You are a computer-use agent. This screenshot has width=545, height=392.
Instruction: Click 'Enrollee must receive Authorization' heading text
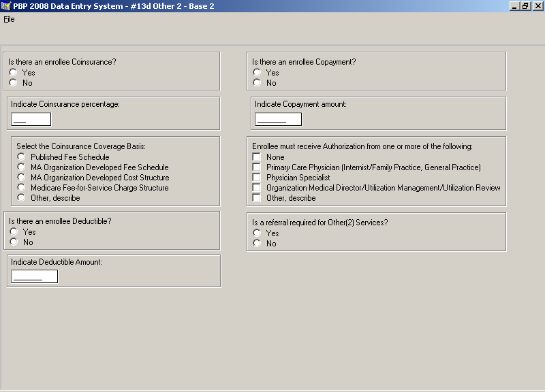[362, 146]
